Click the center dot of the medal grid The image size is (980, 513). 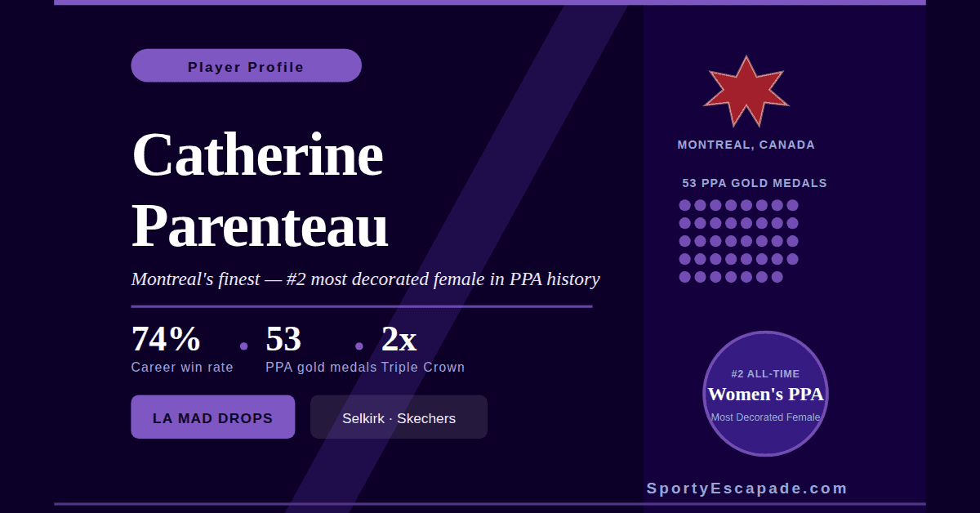(730, 241)
